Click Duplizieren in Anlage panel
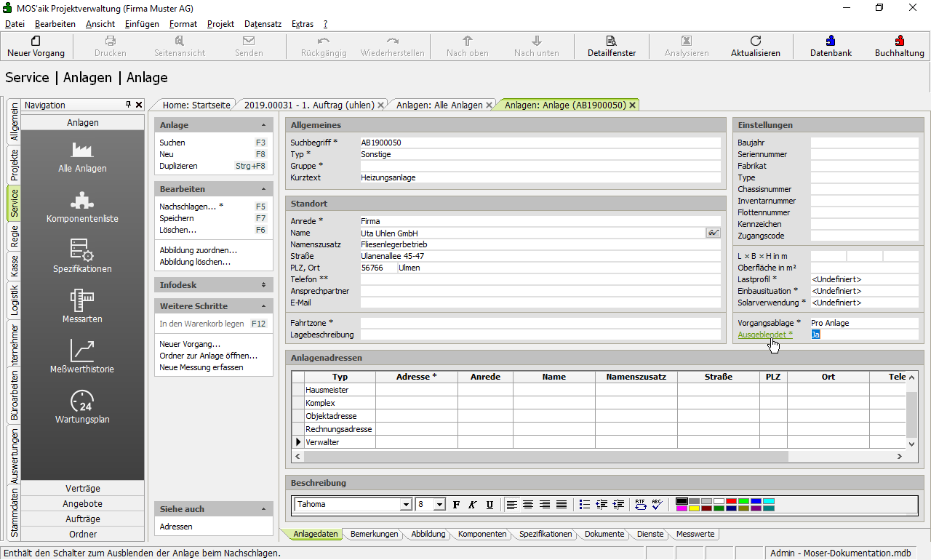931x560 pixels. [178, 166]
